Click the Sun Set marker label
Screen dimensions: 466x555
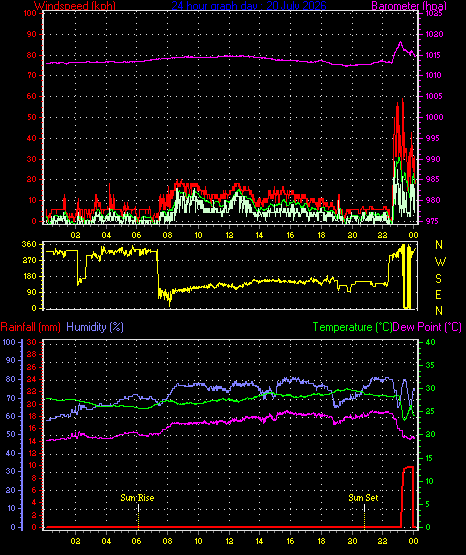click(x=363, y=498)
